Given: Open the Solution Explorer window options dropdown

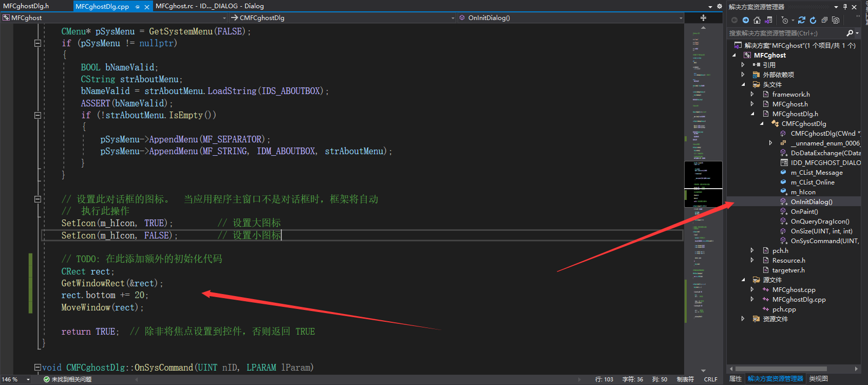Looking at the screenshot, I should tap(836, 7).
